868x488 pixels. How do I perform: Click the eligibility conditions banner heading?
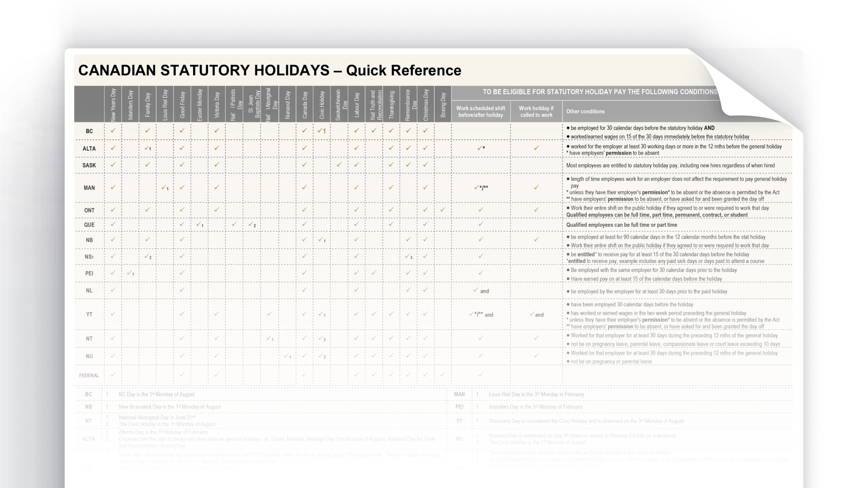click(x=600, y=92)
